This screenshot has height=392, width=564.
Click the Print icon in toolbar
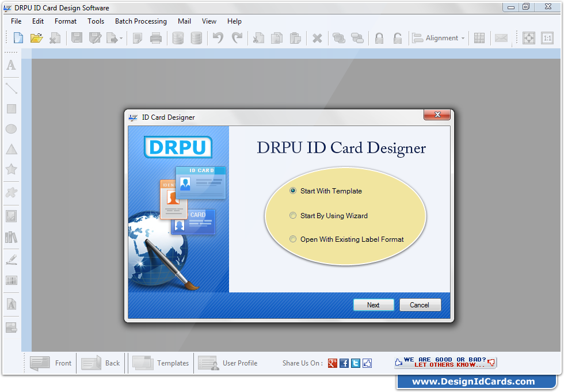(156, 38)
